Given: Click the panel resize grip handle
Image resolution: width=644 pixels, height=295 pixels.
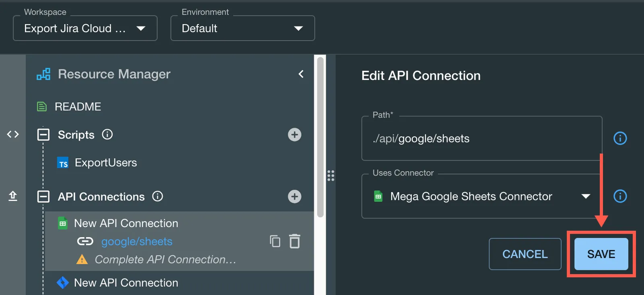Looking at the screenshot, I should pos(331,175).
